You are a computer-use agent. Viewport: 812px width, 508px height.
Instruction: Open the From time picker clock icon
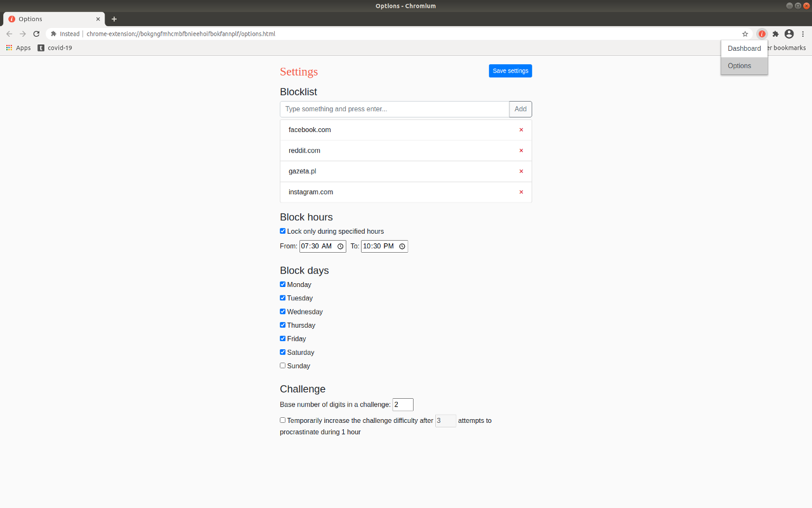[340, 246]
